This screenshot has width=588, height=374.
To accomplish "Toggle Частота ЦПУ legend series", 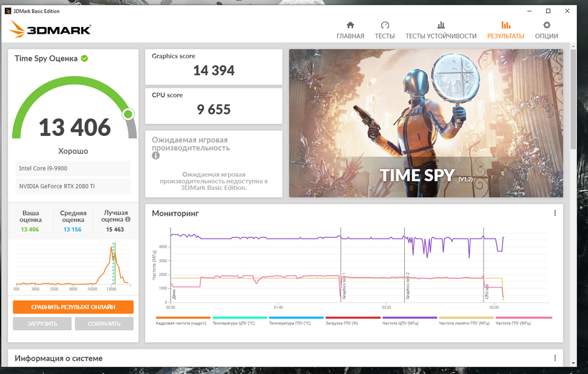I will (x=409, y=321).
